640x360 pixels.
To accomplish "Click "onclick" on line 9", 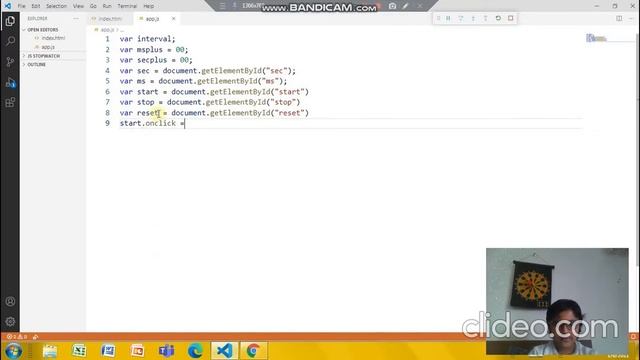I will 160,123.
